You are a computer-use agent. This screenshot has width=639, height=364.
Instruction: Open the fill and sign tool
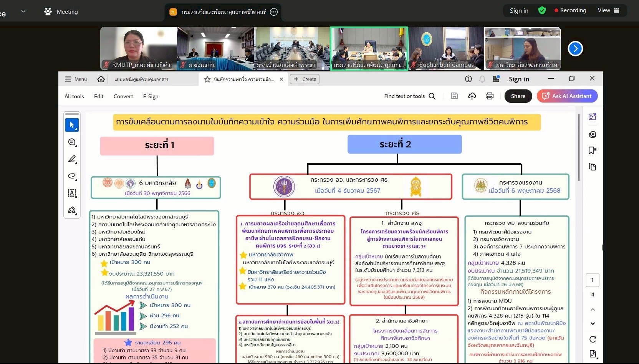point(72,210)
